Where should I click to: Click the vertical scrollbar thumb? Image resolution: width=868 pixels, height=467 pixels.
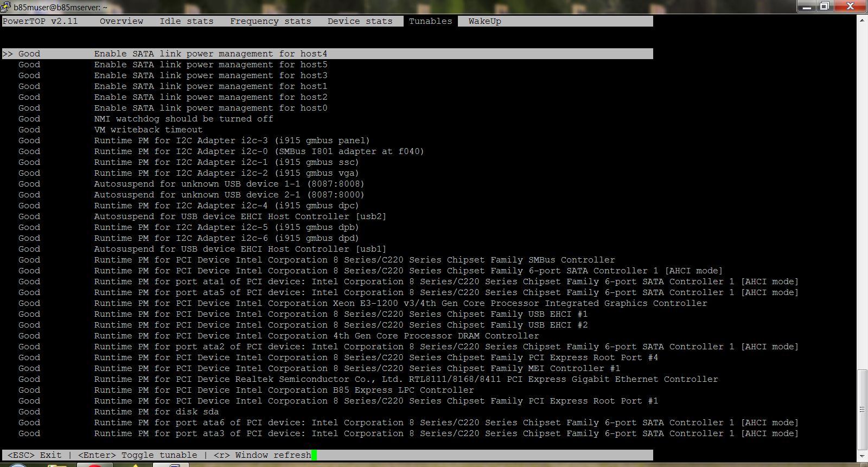[x=862, y=409]
